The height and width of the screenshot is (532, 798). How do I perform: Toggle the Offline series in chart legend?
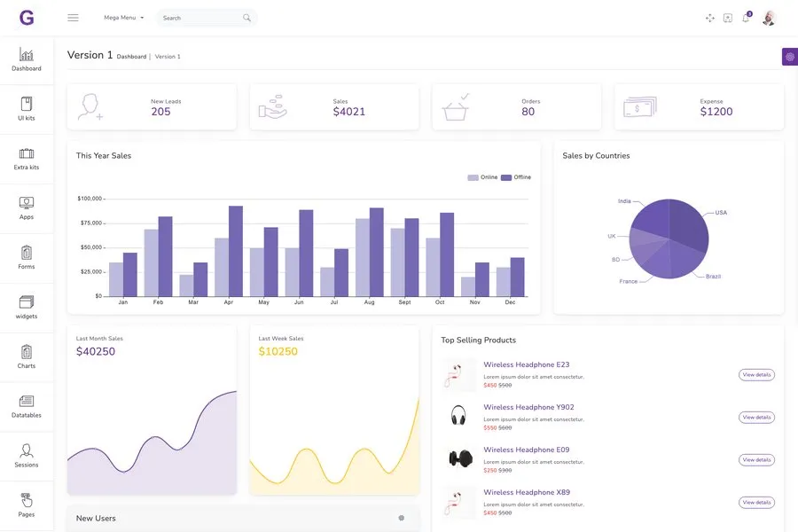pyautogui.click(x=516, y=177)
